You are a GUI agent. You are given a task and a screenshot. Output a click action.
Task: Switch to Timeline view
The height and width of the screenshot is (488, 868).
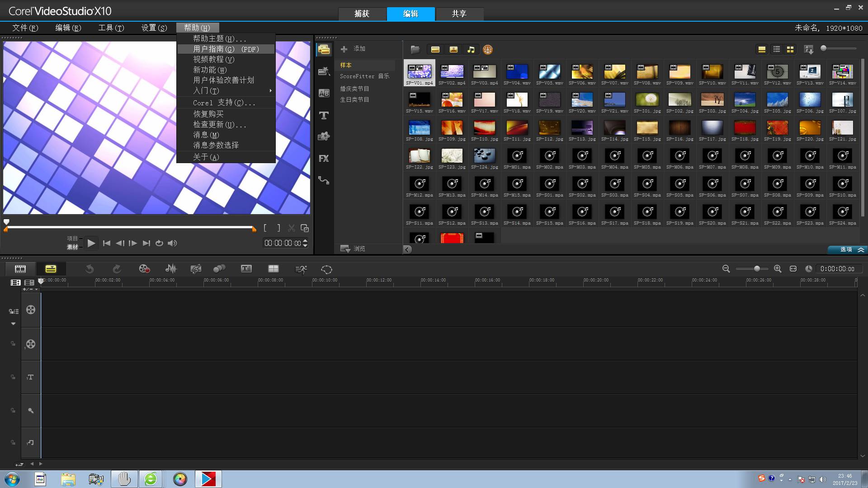[51, 269]
